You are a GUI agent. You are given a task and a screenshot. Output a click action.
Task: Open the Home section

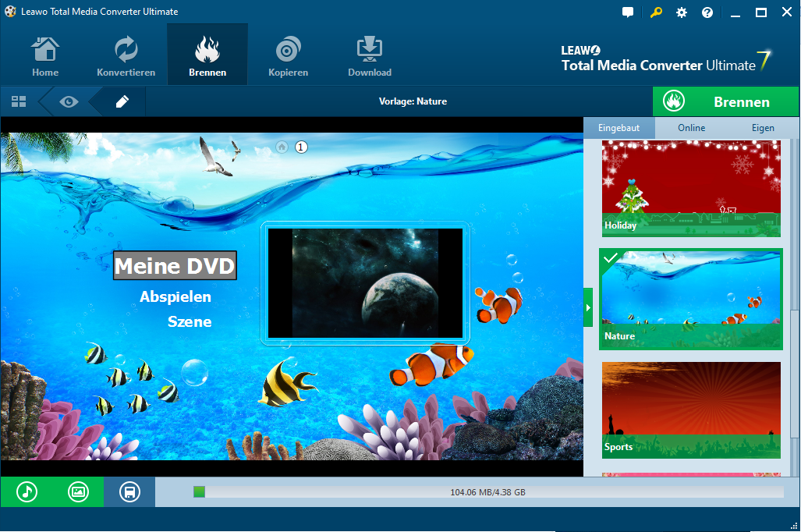45,56
